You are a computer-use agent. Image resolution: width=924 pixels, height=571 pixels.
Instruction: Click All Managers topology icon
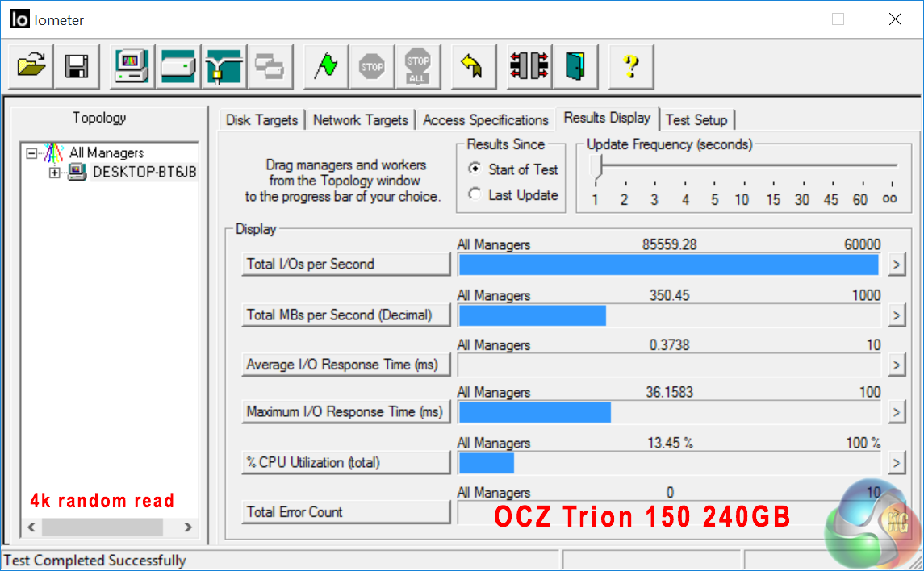tap(53, 153)
